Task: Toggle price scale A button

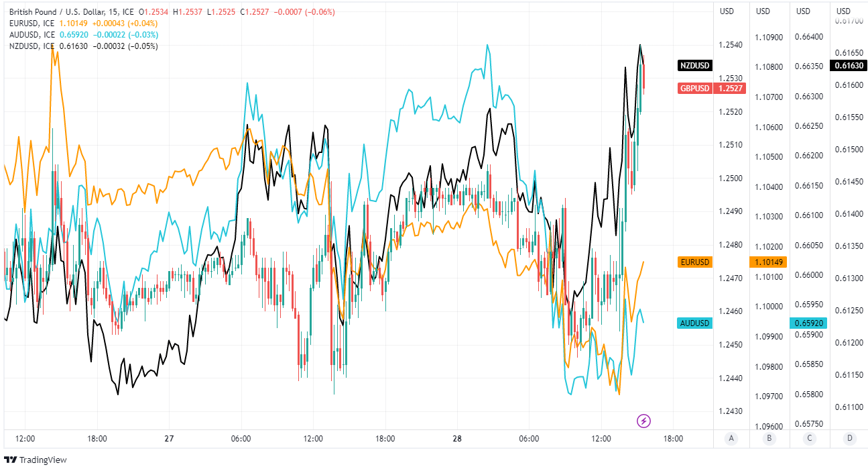Action: click(x=731, y=439)
